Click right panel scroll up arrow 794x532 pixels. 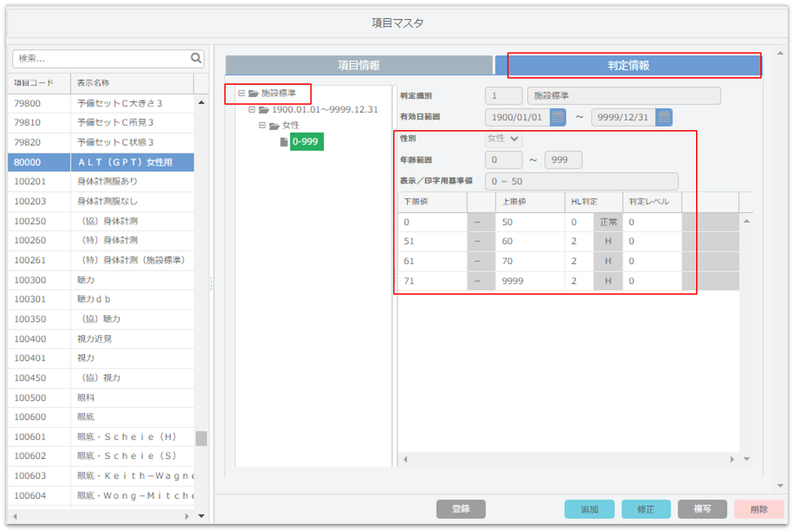780,54
